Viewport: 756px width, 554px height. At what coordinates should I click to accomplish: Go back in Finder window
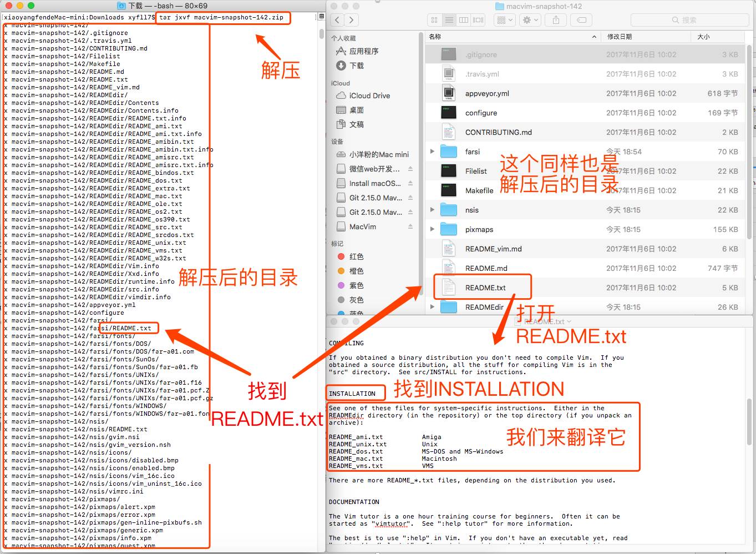point(337,20)
